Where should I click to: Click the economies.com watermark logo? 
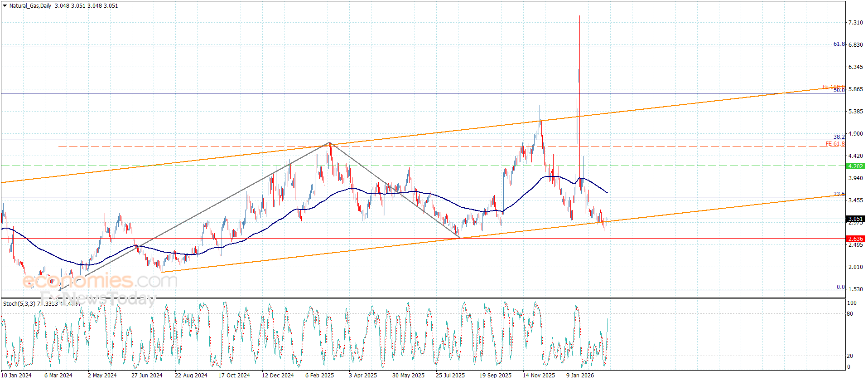click(x=100, y=281)
